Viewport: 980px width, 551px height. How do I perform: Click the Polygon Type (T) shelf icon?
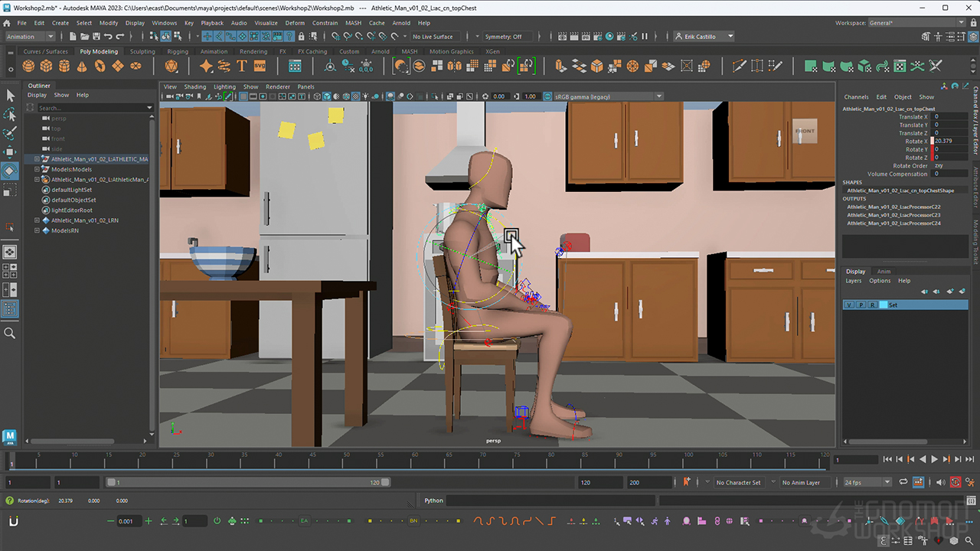pos(242,66)
